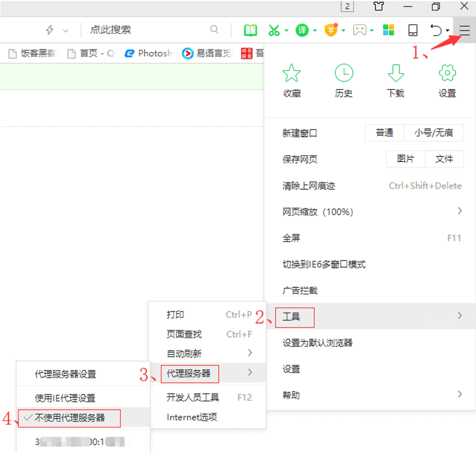
Task: Select 不使用代理服务器 checked option
Action: [x=70, y=418]
